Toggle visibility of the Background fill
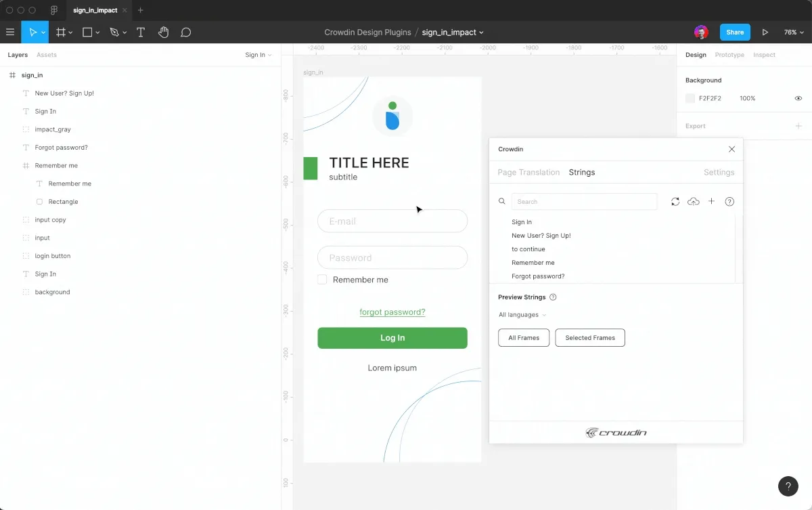Screen dimensions: 812x510 click(797, 98)
